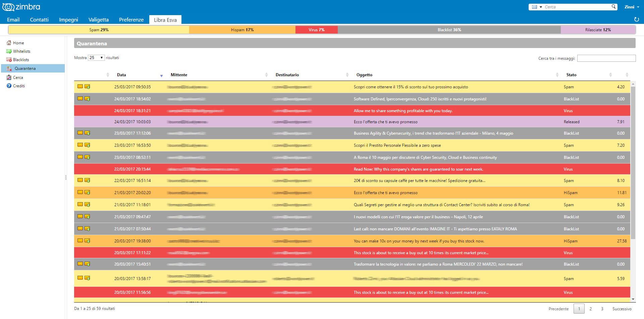644x319 pixels.
Task: Click the Zimbra logo
Action: (x=21, y=7)
